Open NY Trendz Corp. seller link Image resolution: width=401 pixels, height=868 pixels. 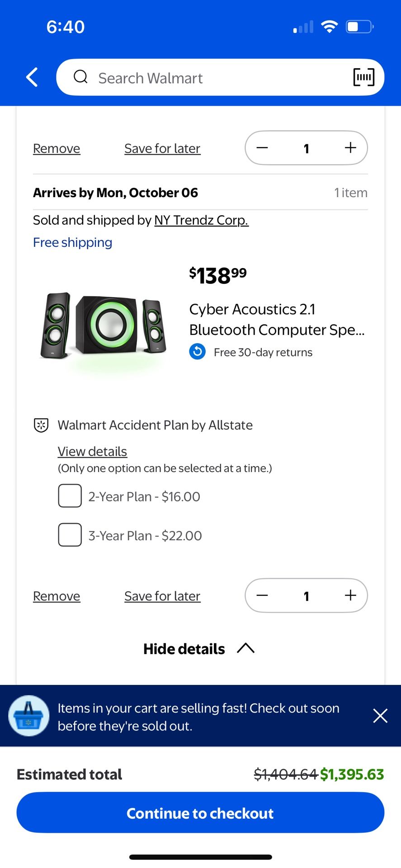(x=201, y=220)
